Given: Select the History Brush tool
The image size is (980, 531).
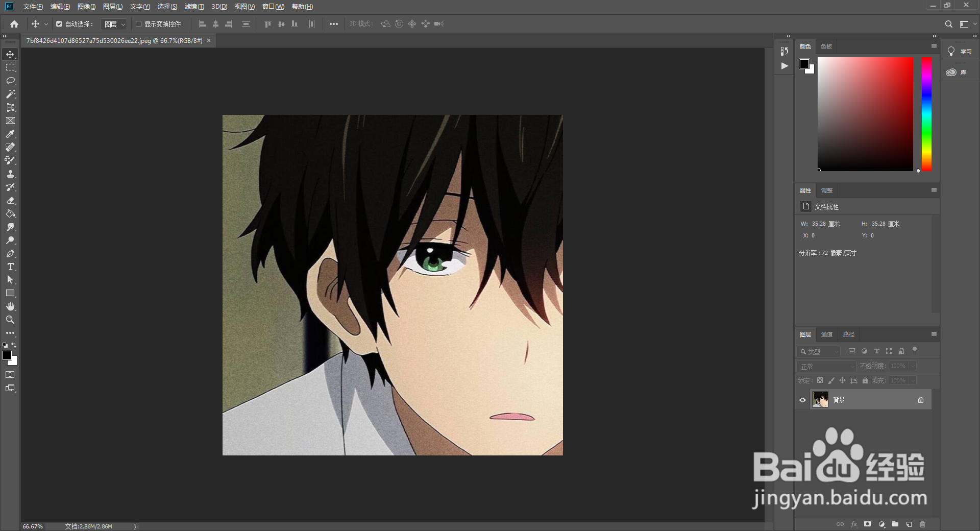Looking at the screenshot, I should (10, 187).
